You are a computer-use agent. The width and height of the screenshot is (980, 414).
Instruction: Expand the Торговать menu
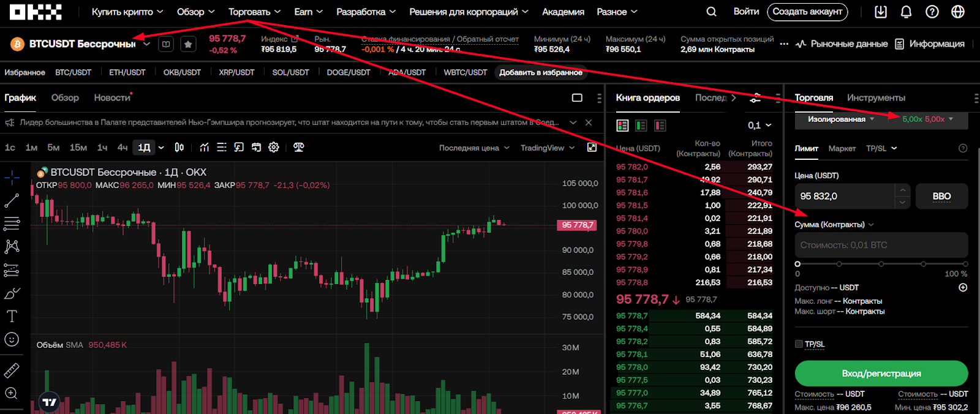point(254,12)
